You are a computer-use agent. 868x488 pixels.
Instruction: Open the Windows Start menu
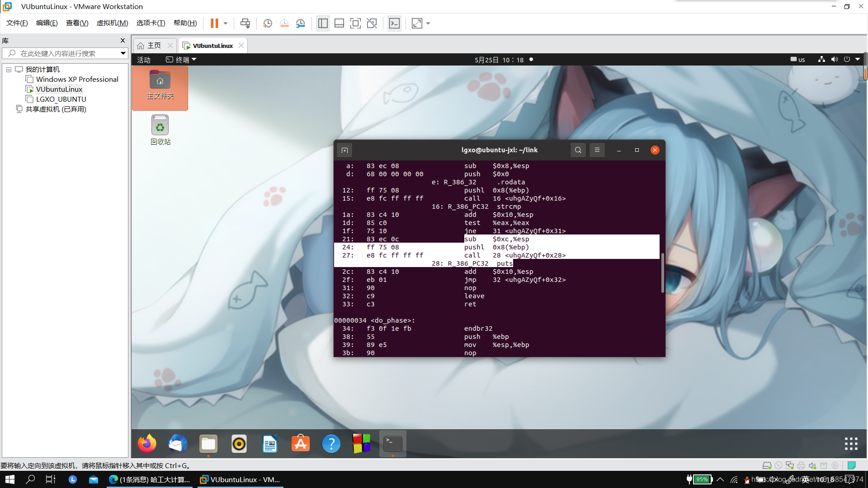tap(10, 479)
